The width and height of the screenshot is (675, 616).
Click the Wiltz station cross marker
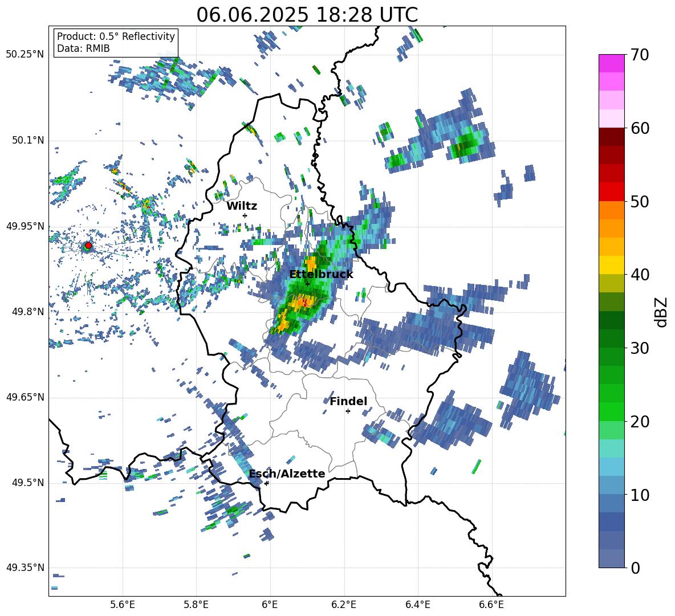point(245,215)
